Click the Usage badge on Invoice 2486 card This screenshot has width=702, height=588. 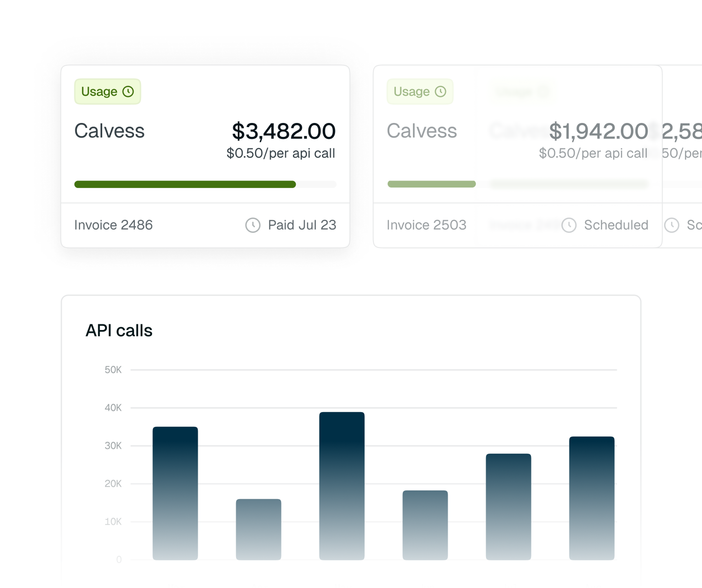point(107,92)
